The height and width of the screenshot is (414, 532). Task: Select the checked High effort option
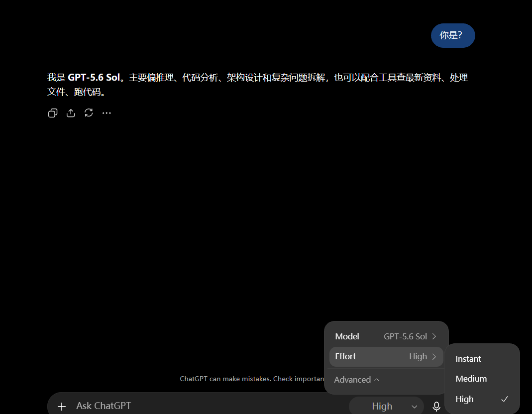pos(482,399)
